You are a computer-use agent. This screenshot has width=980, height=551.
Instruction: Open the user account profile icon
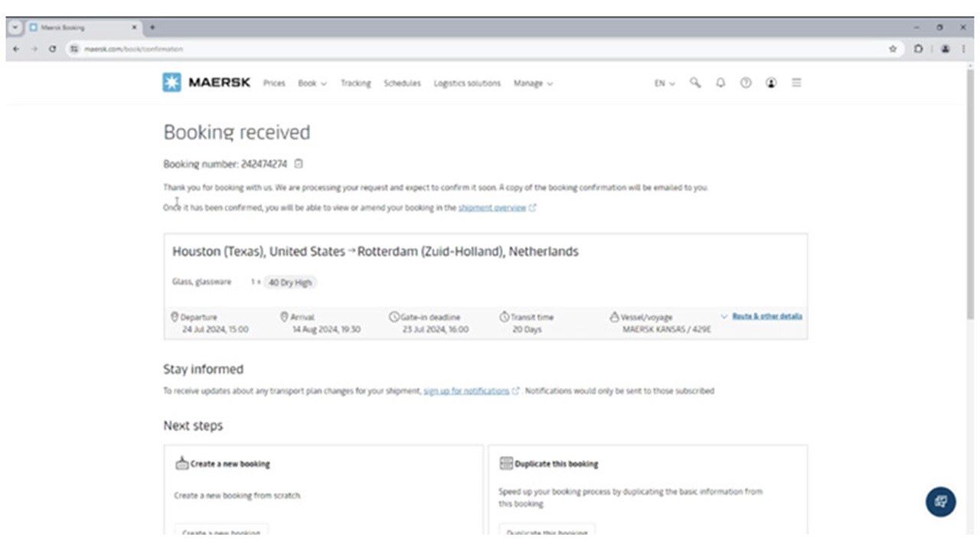[x=771, y=83]
